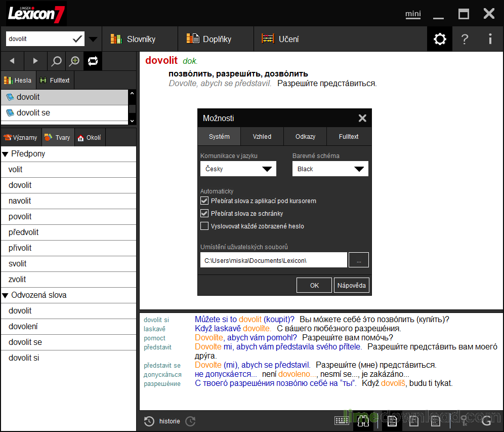Image resolution: width=504 pixels, height=432 pixels.
Task: Enable Vyslovovat každé zobrazené heslo
Action: tap(204, 226)
